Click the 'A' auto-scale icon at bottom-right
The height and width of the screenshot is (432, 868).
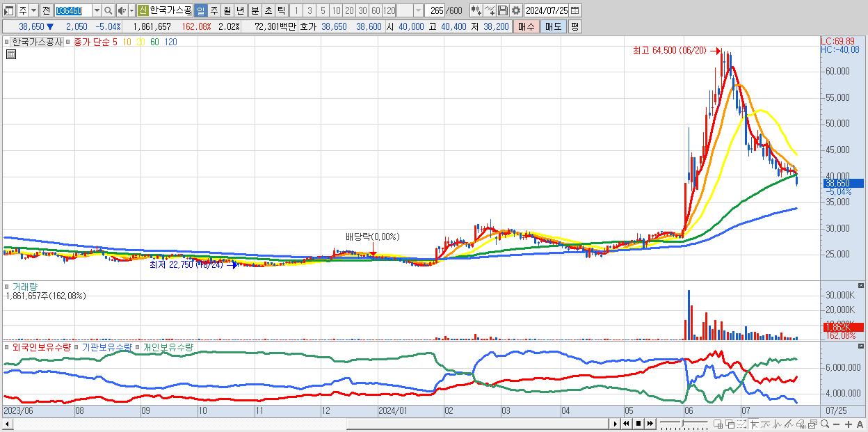point(860,424)
